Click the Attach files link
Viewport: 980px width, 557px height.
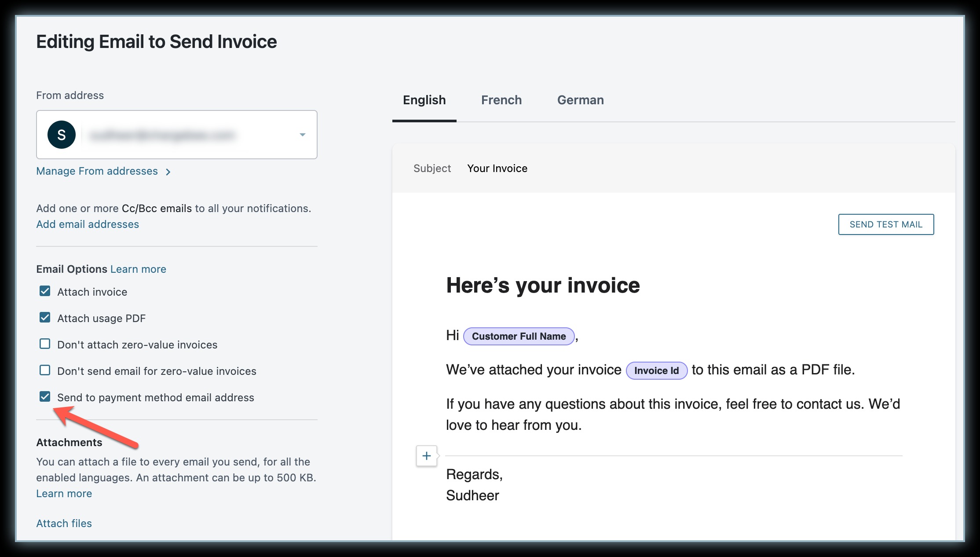pyautogui.click(x=64, y=524)
